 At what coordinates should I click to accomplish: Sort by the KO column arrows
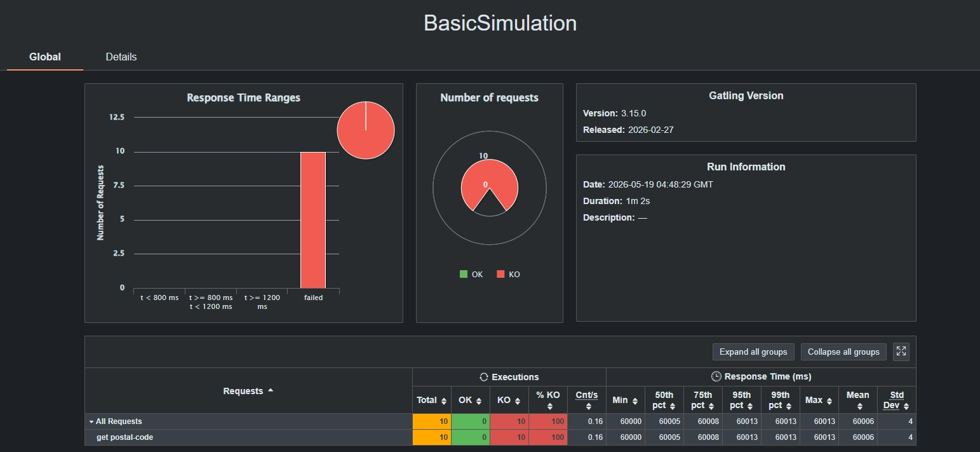pyautogui.click(x=518, y=401)
